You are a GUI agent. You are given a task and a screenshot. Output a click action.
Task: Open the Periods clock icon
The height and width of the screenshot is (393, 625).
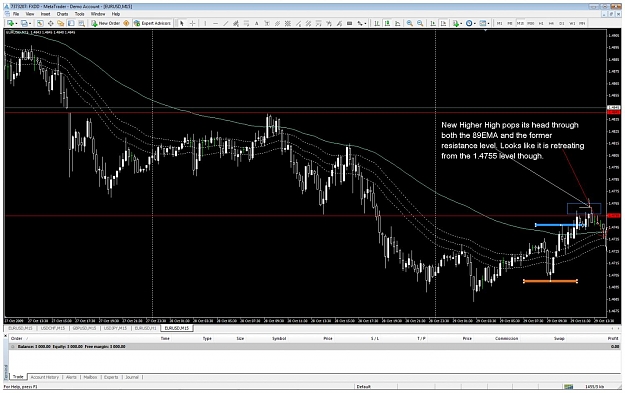point(469,23)
